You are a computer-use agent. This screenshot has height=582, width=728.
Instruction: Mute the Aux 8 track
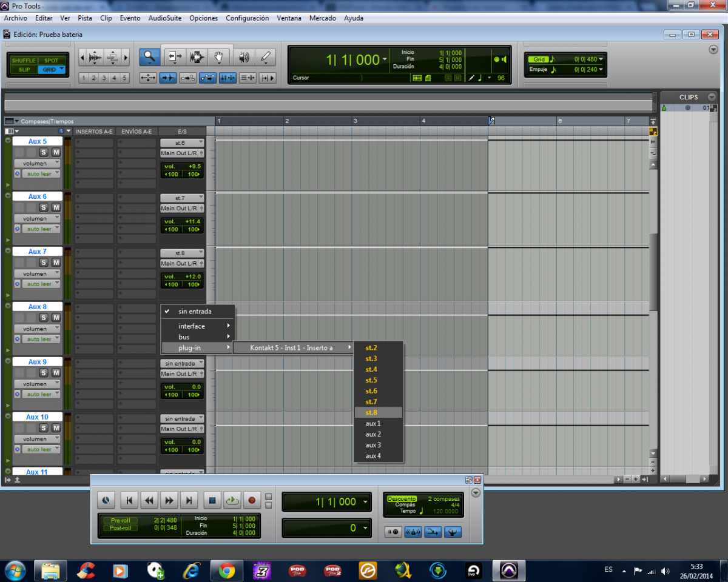(x=56, y=318)
